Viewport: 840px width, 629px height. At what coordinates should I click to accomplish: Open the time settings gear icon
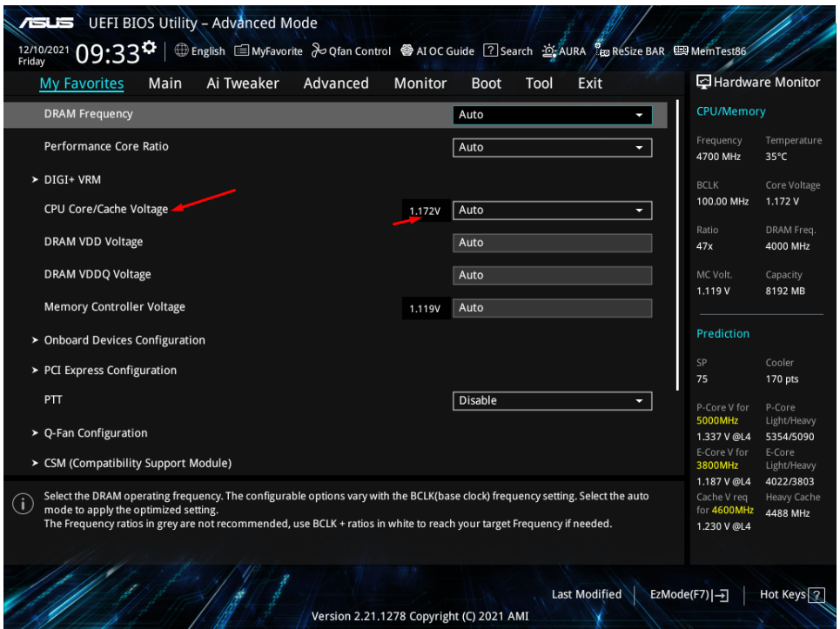pyautogui.click(x=150, y=48)
